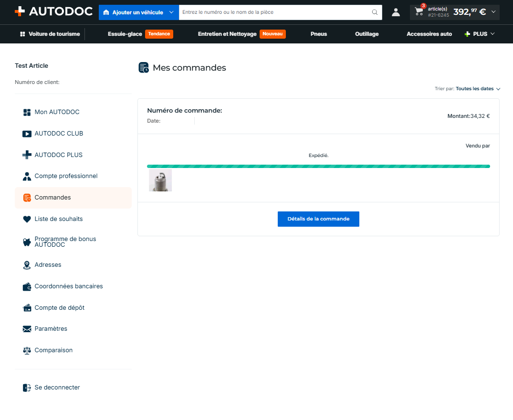Click the logout door icon
The image size is (513, 420).
(x=27, y=388)
